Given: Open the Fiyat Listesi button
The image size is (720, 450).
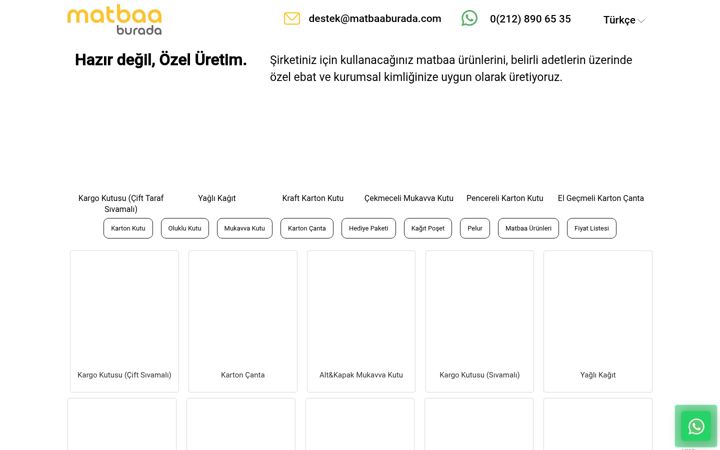Looking at the screenshot, I should pyautogui.click(x=592, y=228).
